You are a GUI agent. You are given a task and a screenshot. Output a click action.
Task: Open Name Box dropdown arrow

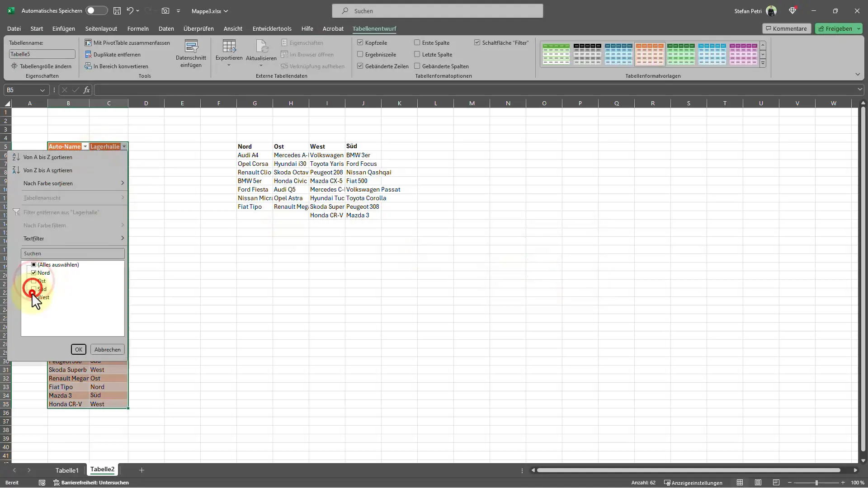click(42, 90)
